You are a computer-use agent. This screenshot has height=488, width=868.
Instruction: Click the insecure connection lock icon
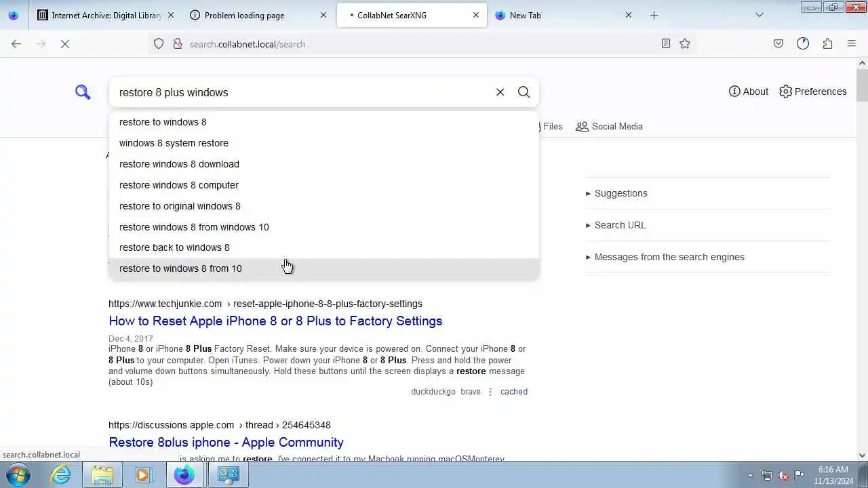[x=178, y=44]
